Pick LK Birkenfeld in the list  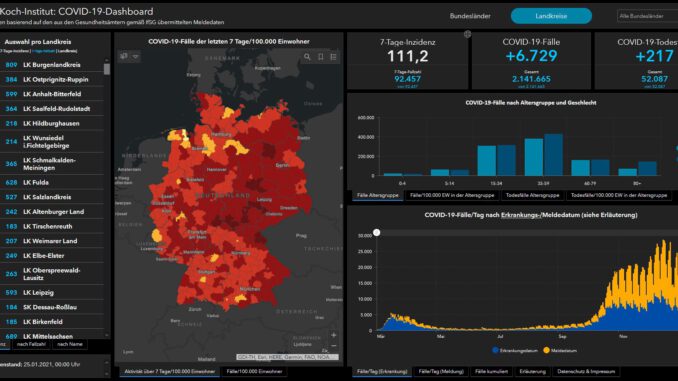click(52, 322)
